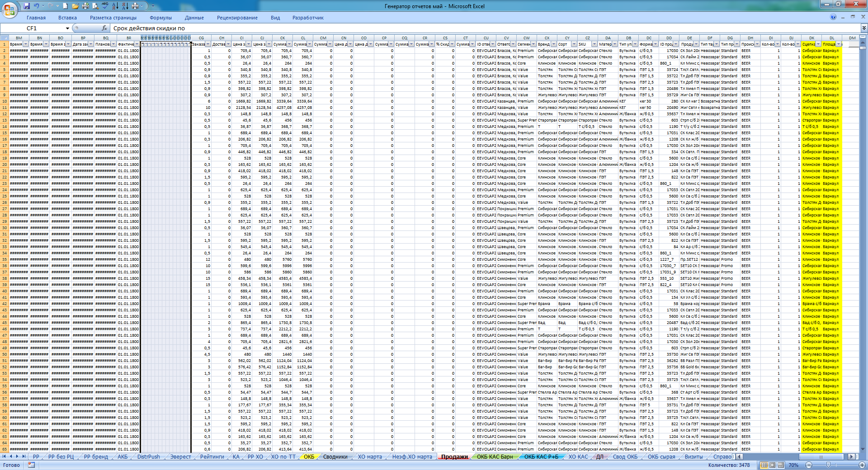This screenshot has height=470, width=868.
Task: Select all cells corner button
Action: coord(4,38)
